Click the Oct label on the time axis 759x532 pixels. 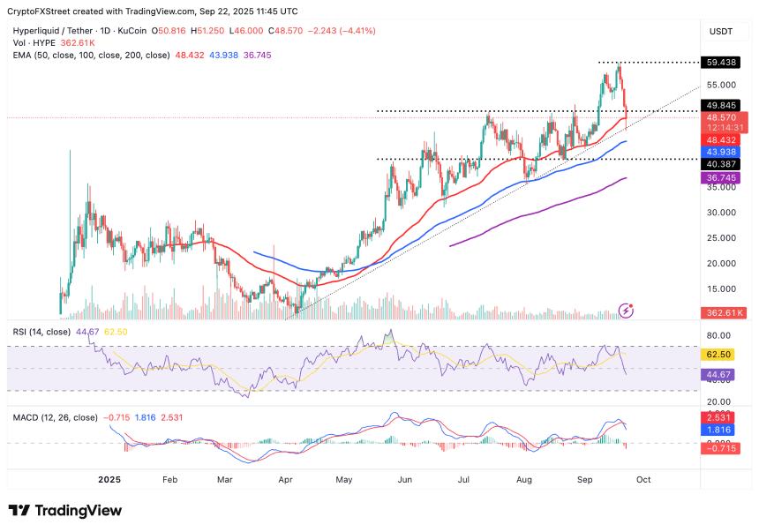click(x=643, y=479)
